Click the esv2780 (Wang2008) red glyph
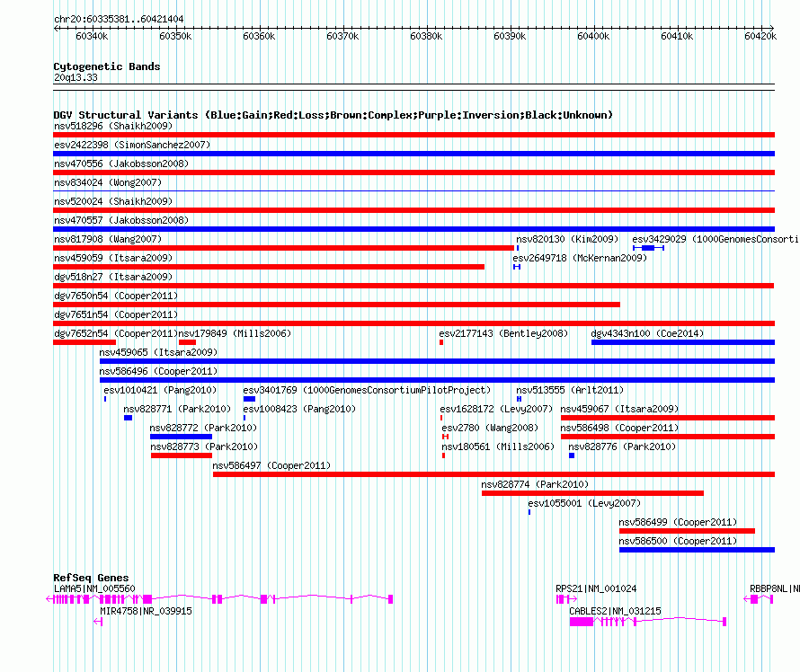800x672 pixels. pyautogui.click(x=446, y=437)
